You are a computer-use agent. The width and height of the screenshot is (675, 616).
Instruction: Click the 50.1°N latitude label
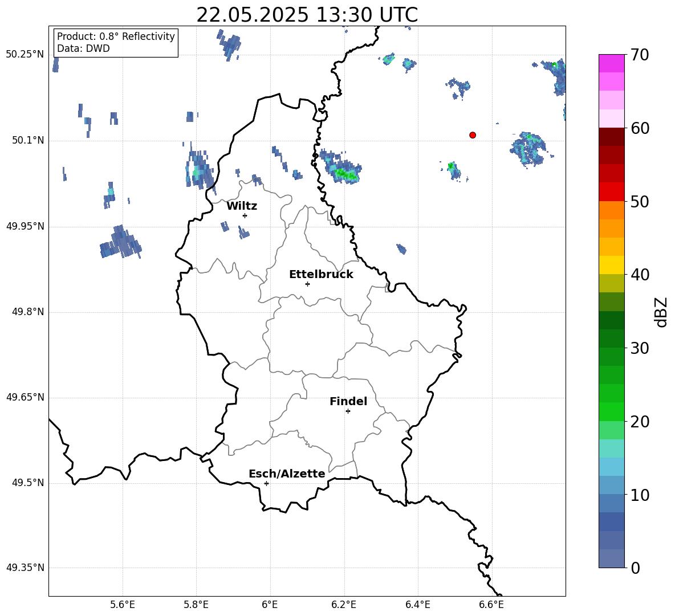(x=28, y=141)
